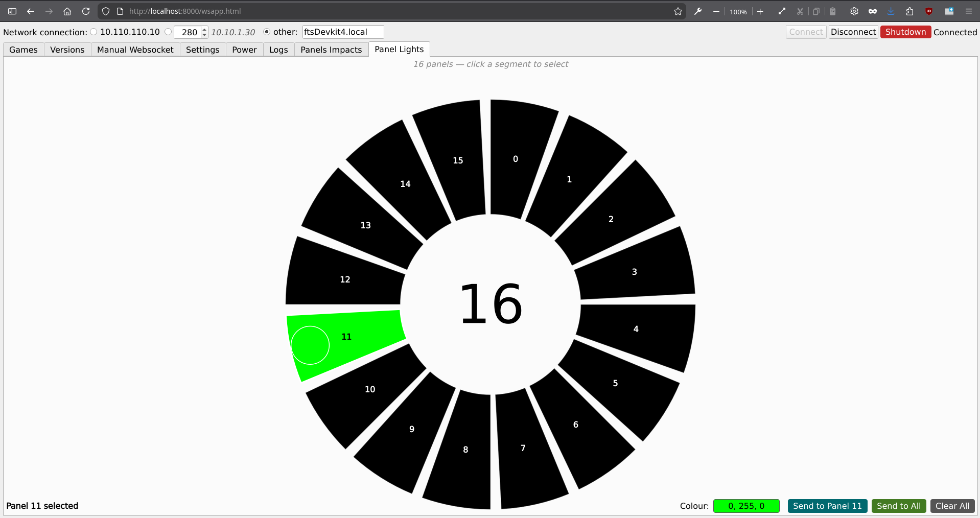Screen dimensions: 980x518
Task: Click the red Shutdown button
Action: pos(905,32)
